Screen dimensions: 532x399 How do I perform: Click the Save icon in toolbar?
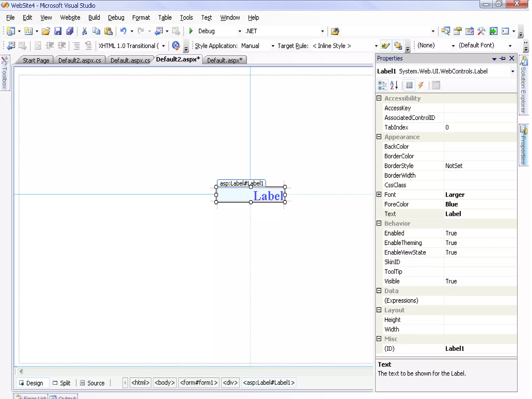click(58, 31)
